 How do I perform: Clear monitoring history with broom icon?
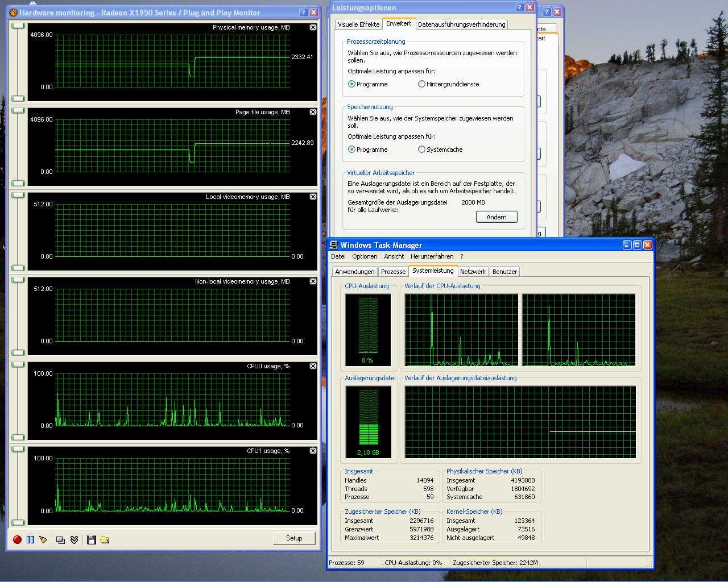click(43, 539)
